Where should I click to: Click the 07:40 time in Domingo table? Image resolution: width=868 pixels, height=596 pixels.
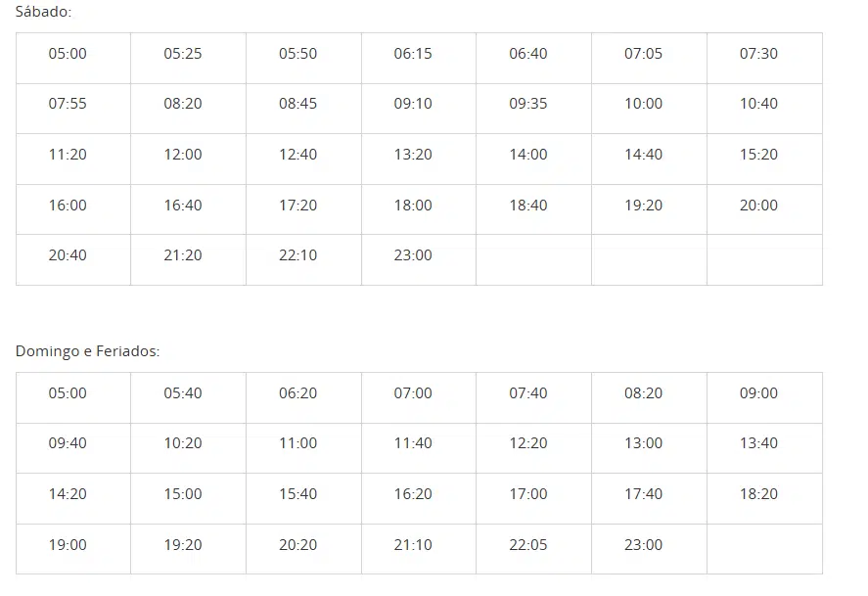tap(528, 393)
